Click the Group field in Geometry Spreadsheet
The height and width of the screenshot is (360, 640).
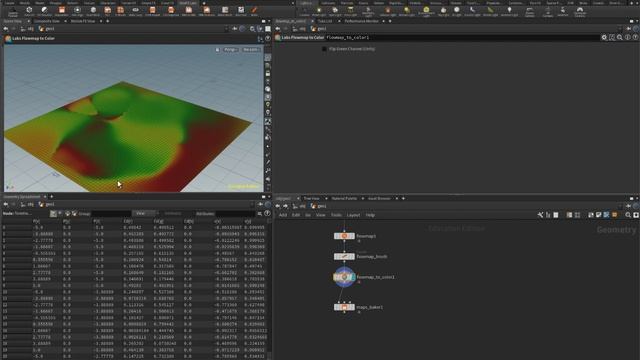(x=111, y=213)
